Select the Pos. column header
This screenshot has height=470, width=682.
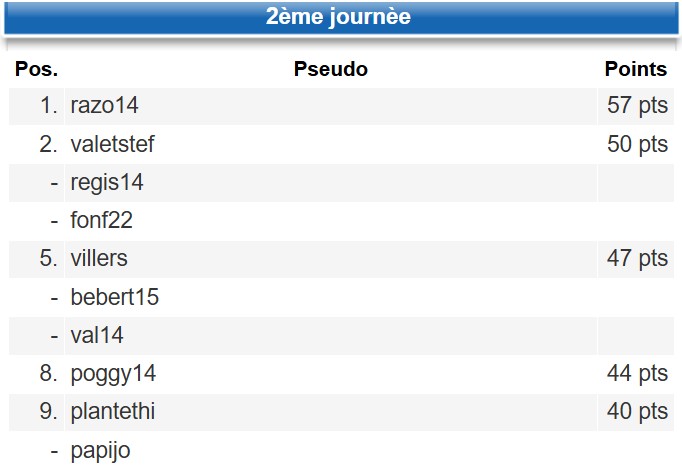coord(37,69)
